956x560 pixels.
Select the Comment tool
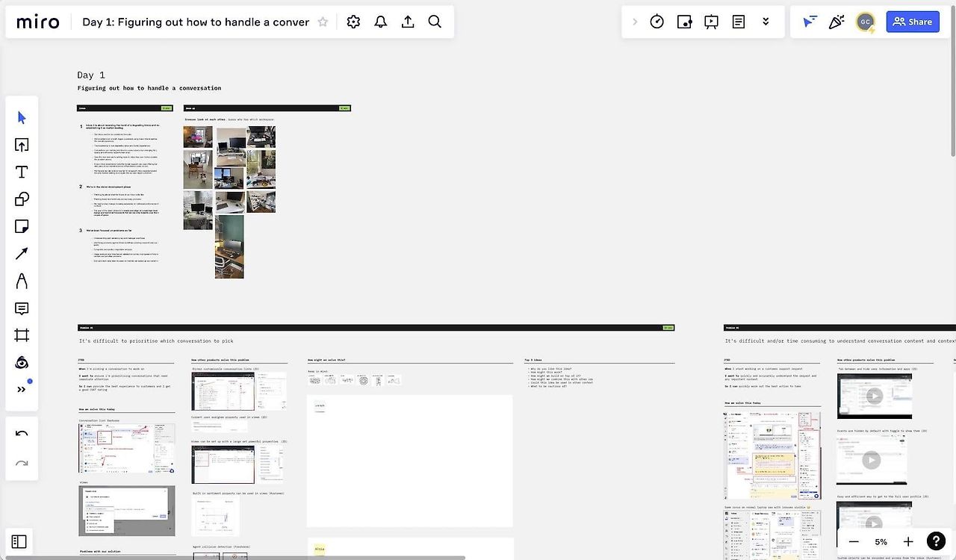coord(22,308)
